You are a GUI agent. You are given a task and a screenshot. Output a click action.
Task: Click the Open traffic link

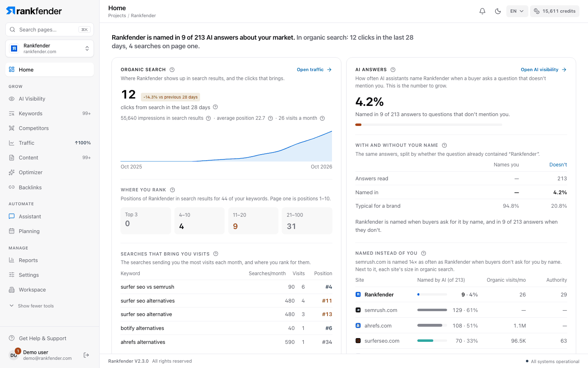pos(314,70)
